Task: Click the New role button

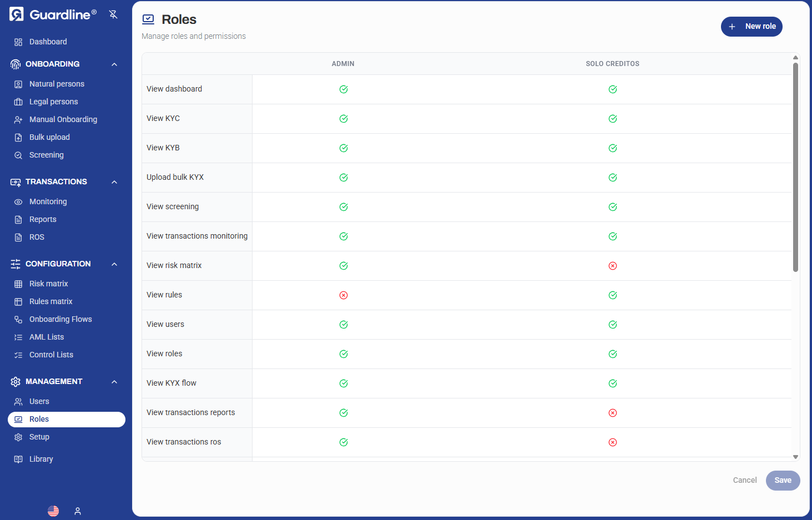Action: click(752, 27)
